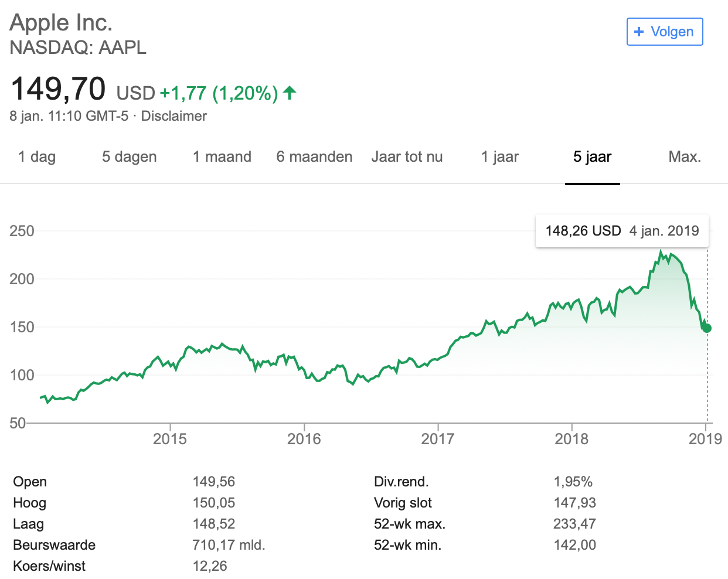Click the 250 y-axis label
The image size is (728, 579).
point(22,231)
